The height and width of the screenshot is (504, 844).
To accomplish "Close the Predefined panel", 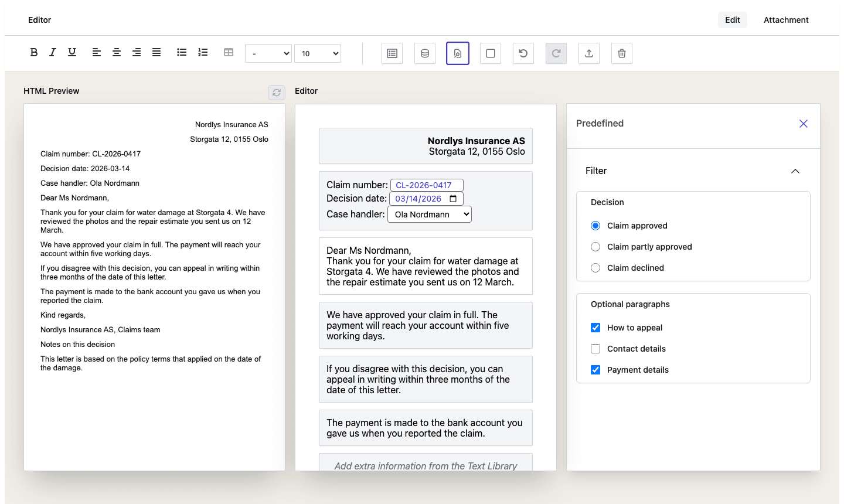I will click(804, 124).
